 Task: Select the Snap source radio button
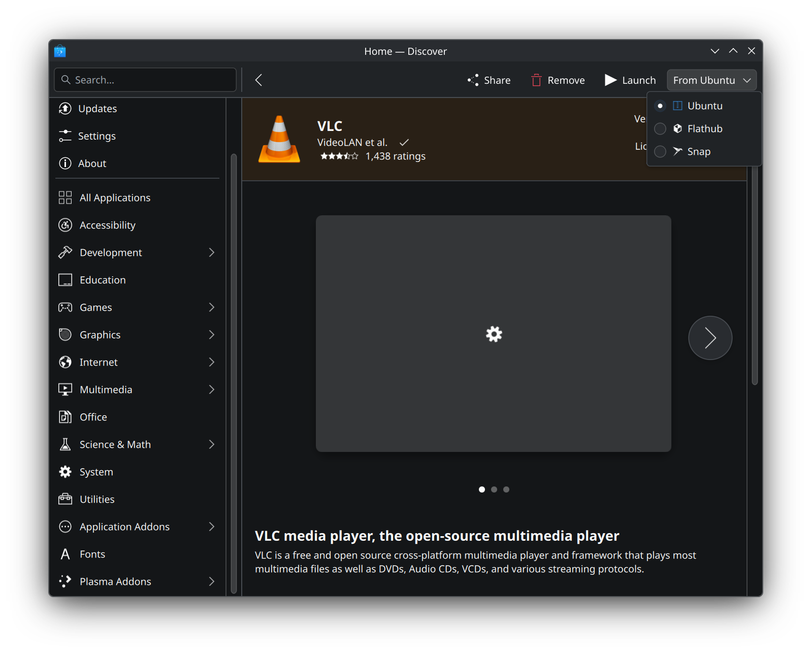[x=660, y=151]
